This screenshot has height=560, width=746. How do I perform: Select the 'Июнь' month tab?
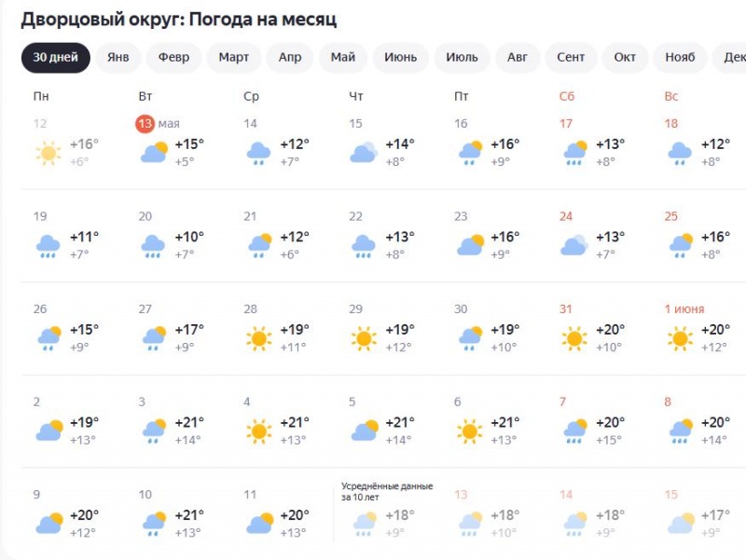coord(401,58)
